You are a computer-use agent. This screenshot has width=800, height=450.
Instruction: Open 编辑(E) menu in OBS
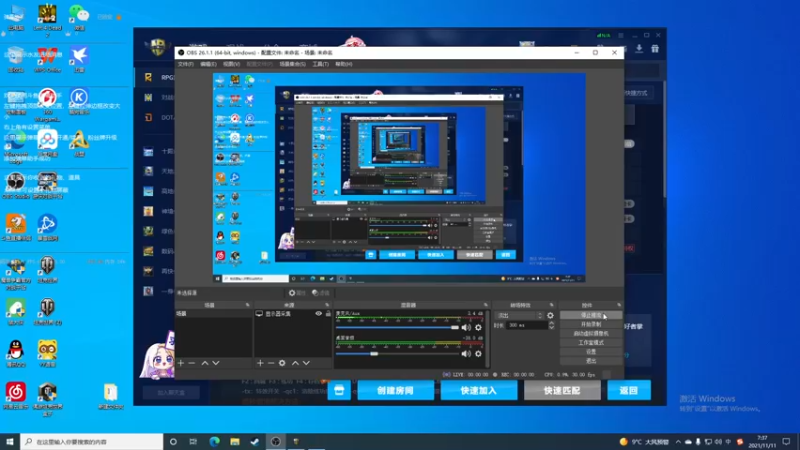(x=208, y=64)
